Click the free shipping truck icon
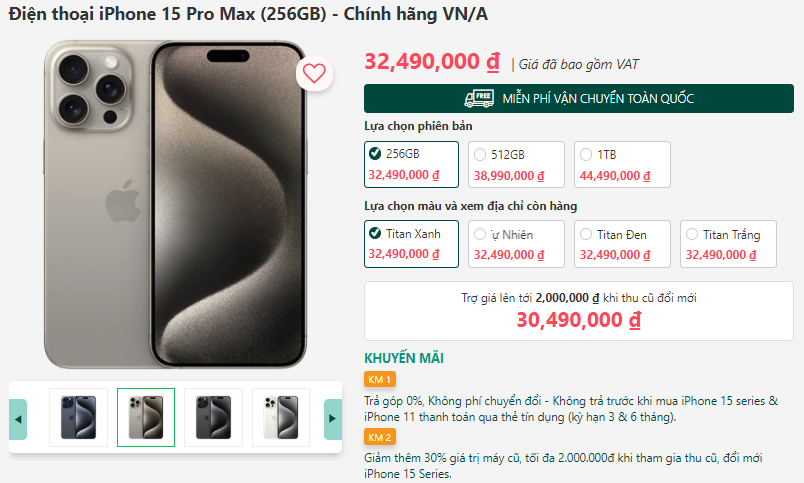The image size is (804, 483). coord(479,98)
